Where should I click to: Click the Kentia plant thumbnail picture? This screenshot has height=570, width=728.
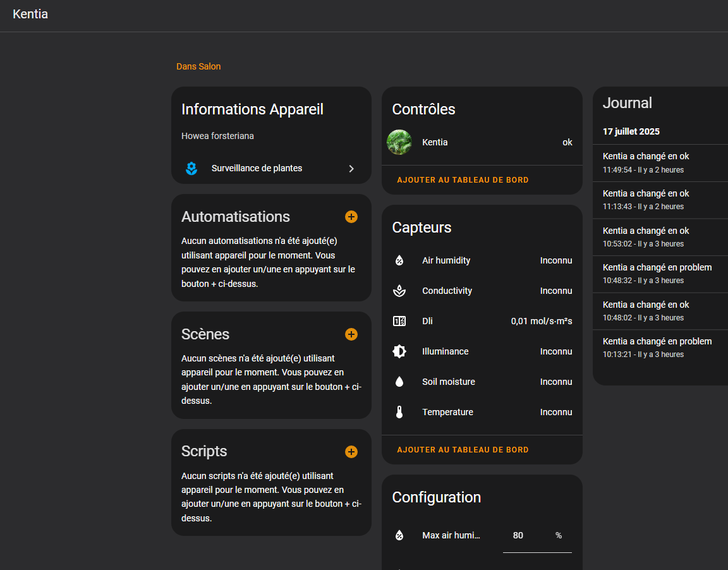399,142
